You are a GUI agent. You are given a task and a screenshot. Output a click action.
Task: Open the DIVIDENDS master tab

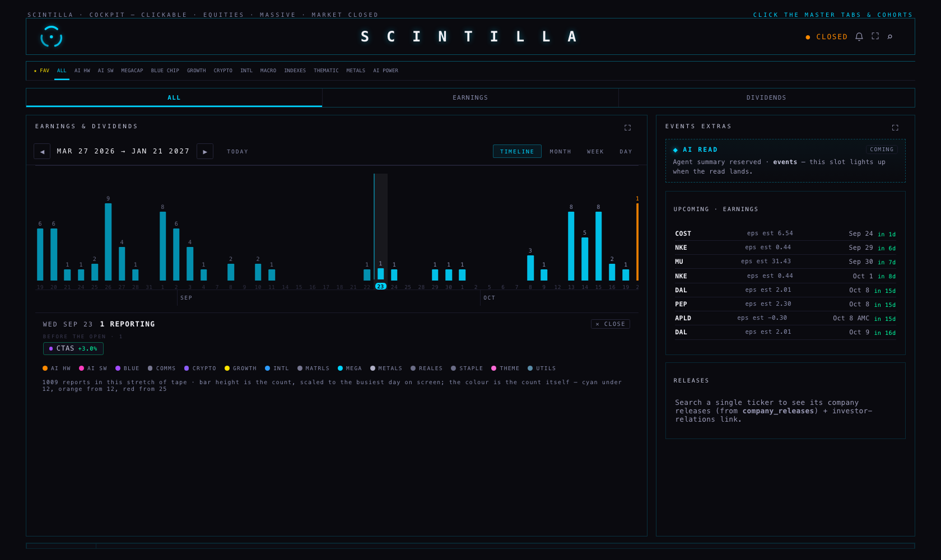point(766,97)
